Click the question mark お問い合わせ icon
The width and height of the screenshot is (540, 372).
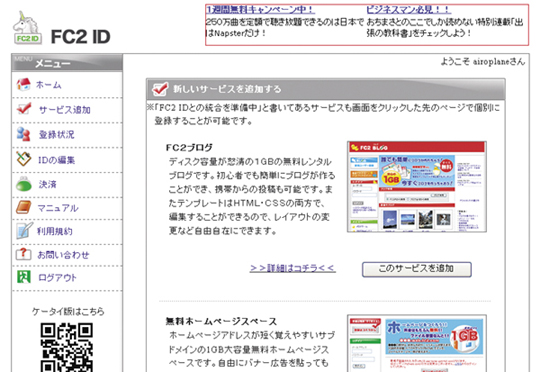click(x=23, y=254)
